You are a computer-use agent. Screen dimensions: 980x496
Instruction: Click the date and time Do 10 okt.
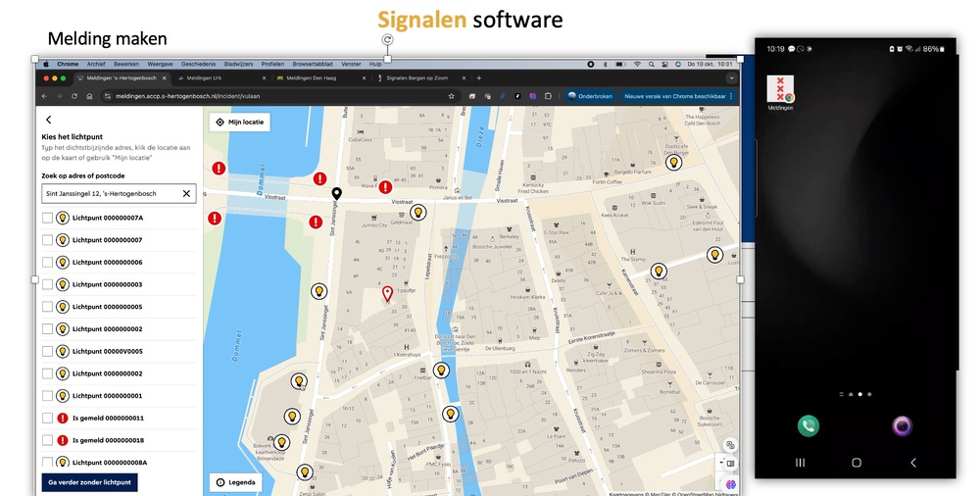710,64
